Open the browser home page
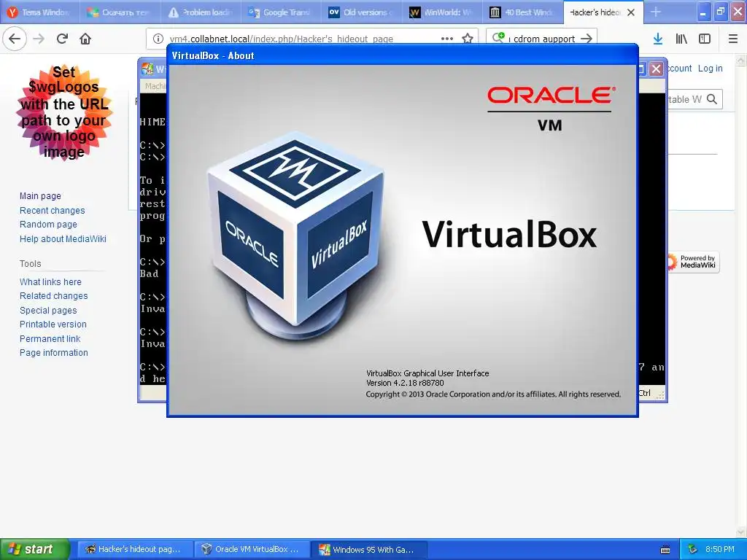Viewport: 747px width, 560px height. point(85,39)
